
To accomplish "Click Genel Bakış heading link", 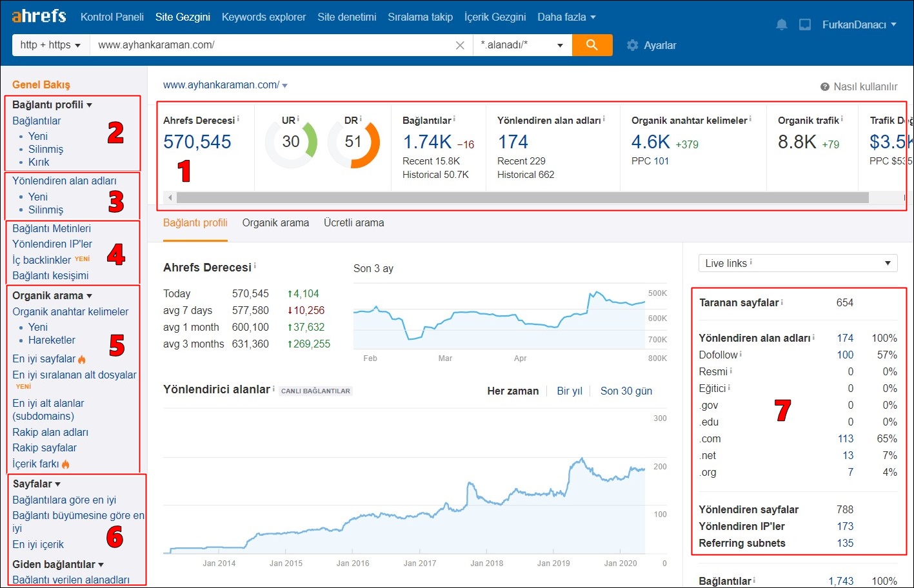I will coord(41,84).
